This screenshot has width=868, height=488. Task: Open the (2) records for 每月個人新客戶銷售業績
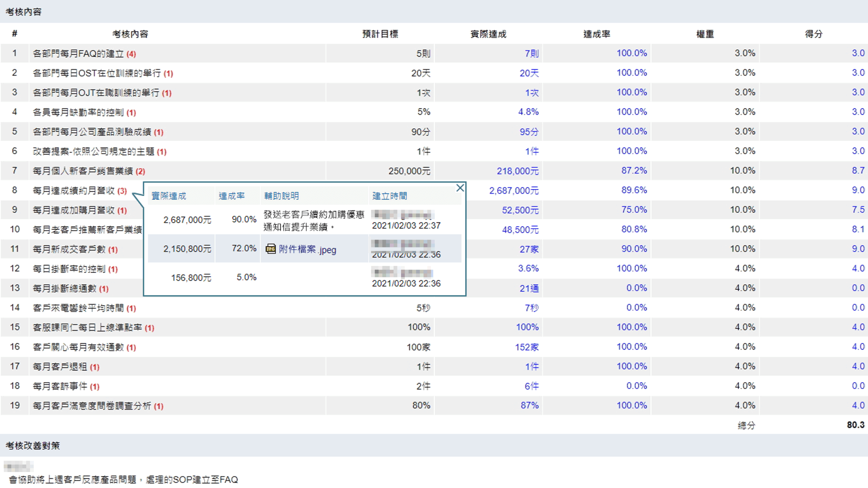(140, 171)
